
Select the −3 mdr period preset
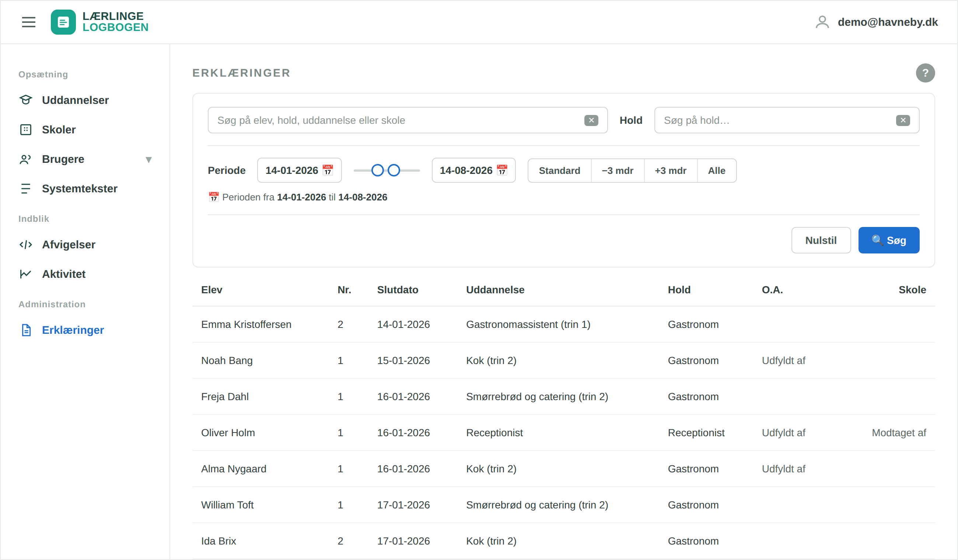(x=618, y=171)
